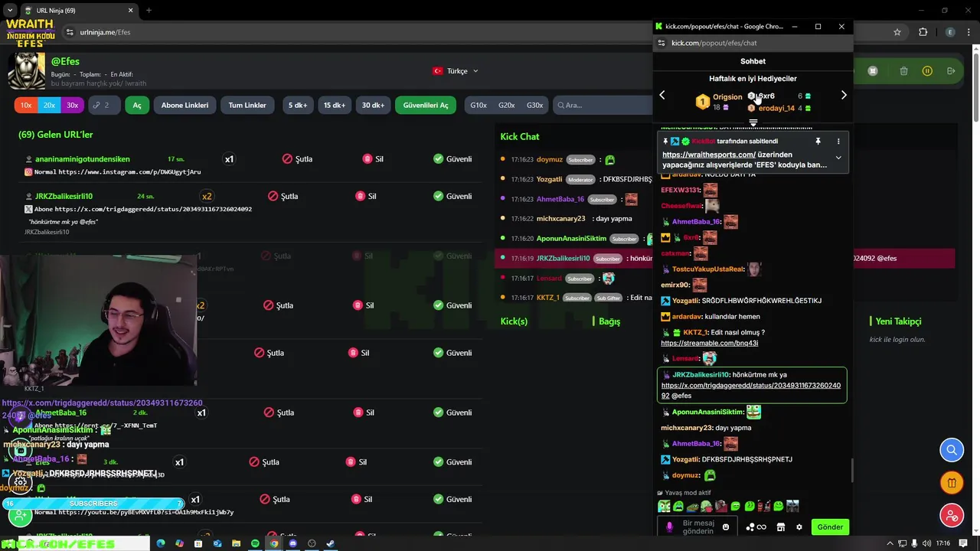Open the Türkçe language dropdown
Image resolution: width=980 pixels, height=551 pixels.
456,71
